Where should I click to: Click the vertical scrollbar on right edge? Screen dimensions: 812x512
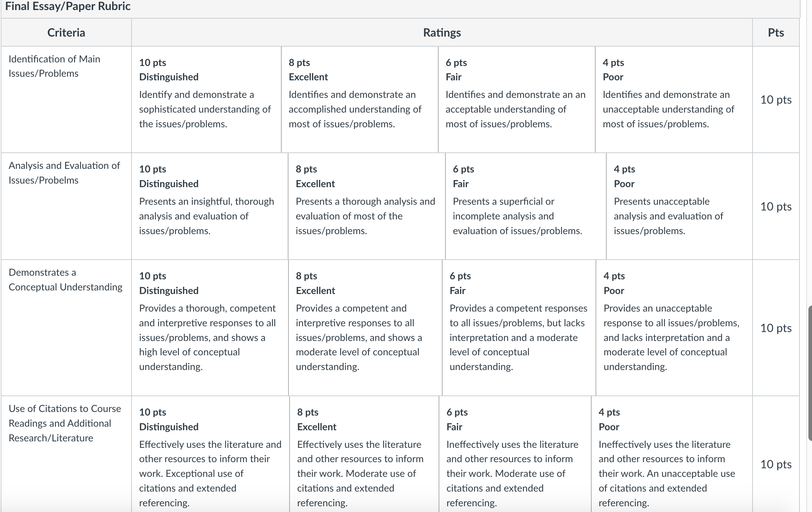pyautogui.click(x=810, y=373)
